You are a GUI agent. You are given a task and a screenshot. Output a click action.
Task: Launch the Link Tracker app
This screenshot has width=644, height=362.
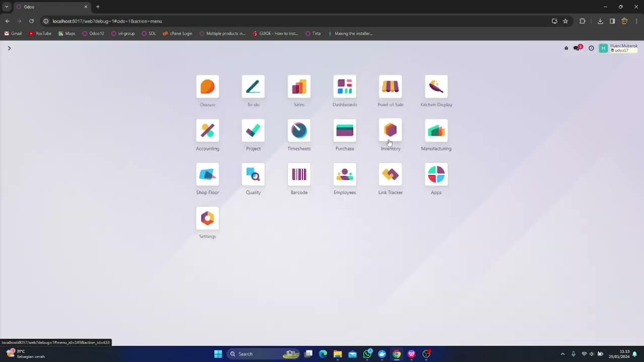click(x=390, y=174)
